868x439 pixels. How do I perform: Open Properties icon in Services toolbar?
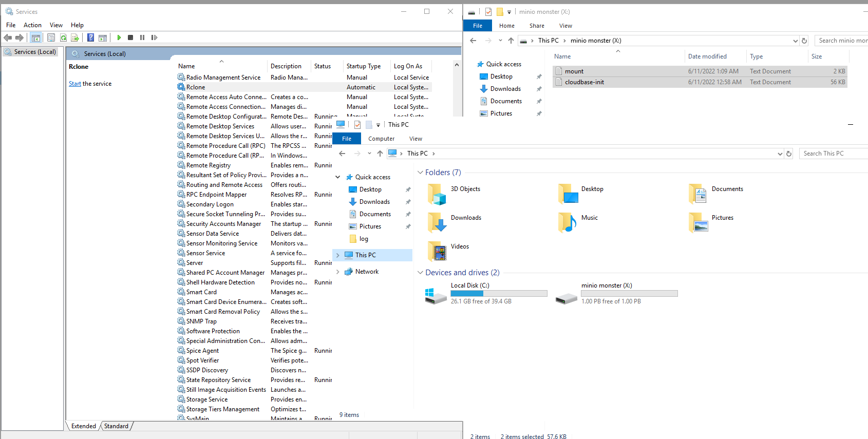51,37
